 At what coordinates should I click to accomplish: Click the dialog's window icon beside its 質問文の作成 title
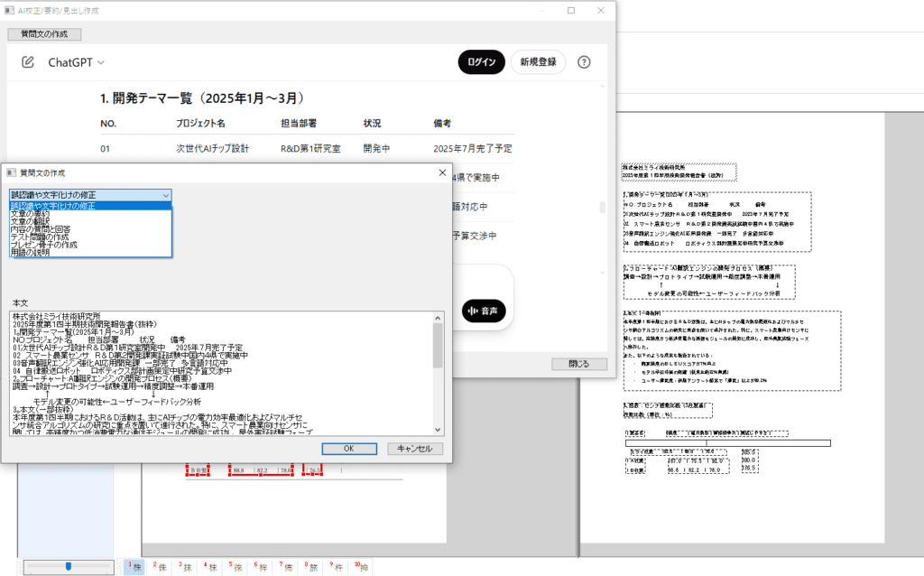point(11,172)
